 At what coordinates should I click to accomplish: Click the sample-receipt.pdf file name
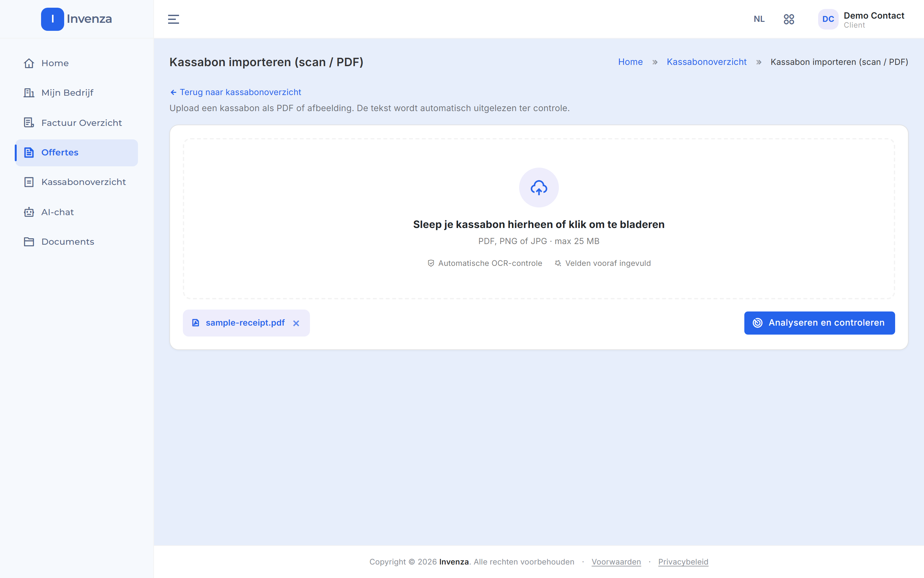pos(245,323)
